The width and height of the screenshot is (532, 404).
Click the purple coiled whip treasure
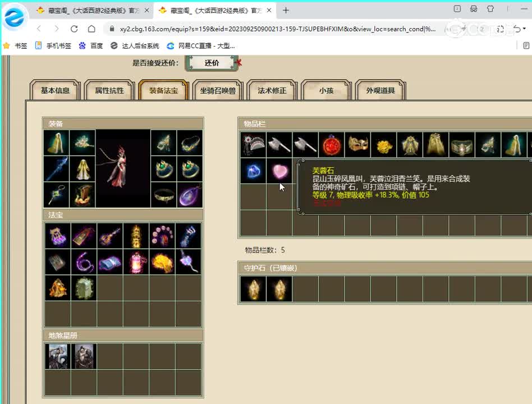(84, 262)
